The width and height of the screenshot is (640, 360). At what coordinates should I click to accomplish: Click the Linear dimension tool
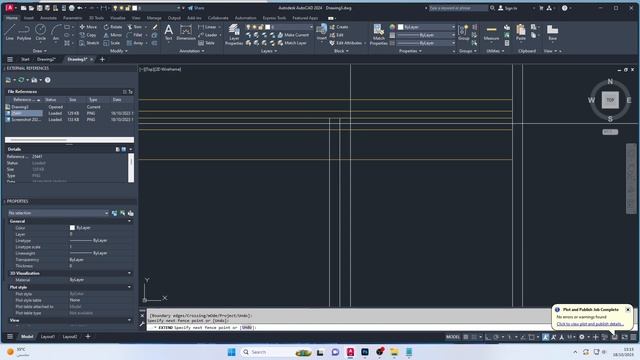pyautogui.click(x=207, y=27)
